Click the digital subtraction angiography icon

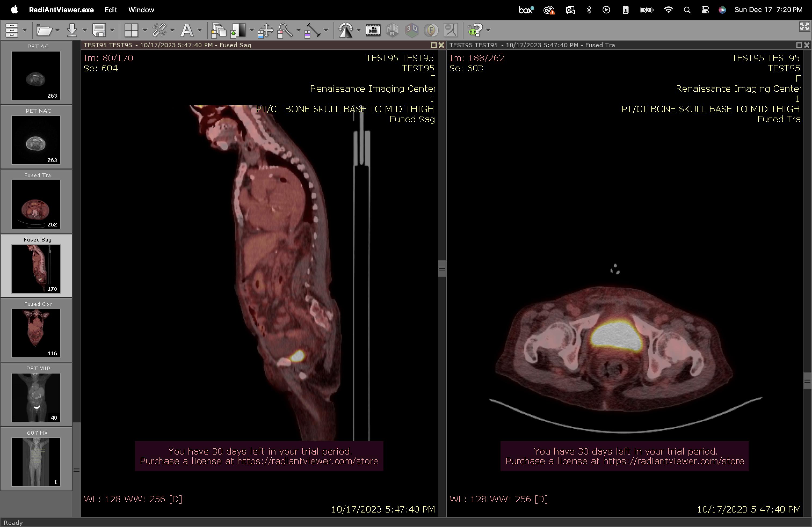click(450, 30)
